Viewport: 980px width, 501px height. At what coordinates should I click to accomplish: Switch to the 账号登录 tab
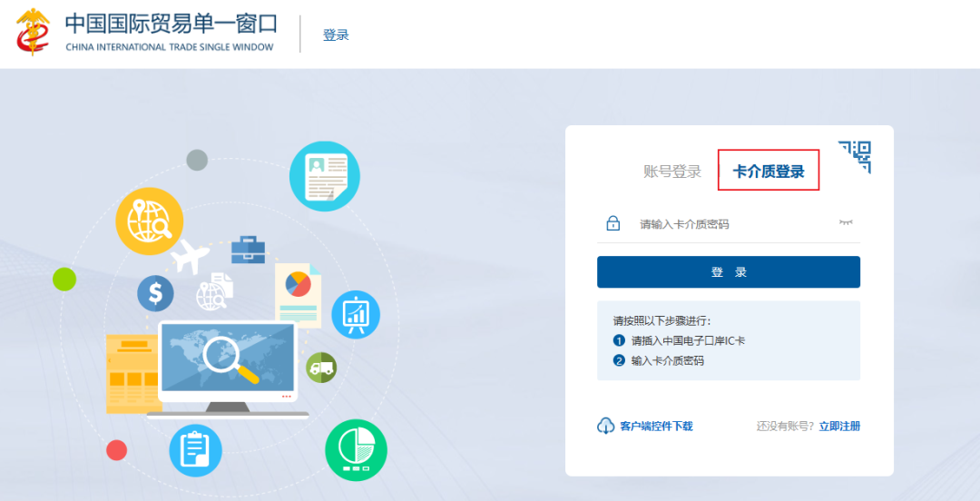click(671, 172)
